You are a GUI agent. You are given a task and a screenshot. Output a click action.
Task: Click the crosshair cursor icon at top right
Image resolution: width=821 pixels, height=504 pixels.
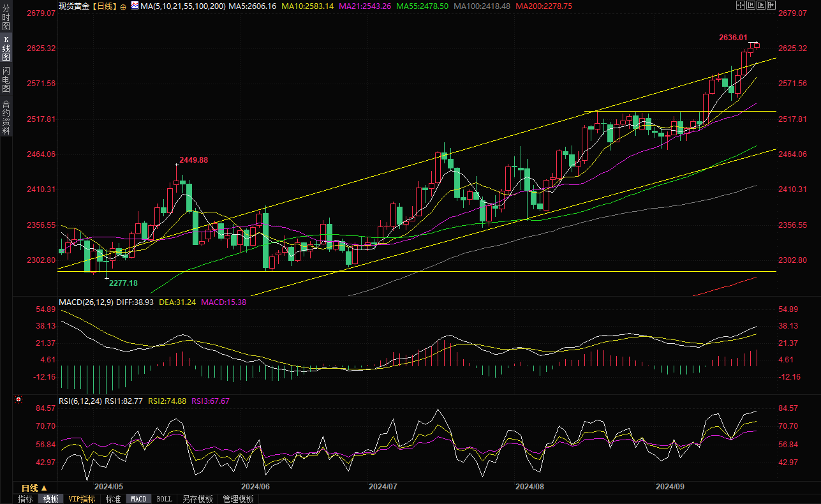point(740,5)
